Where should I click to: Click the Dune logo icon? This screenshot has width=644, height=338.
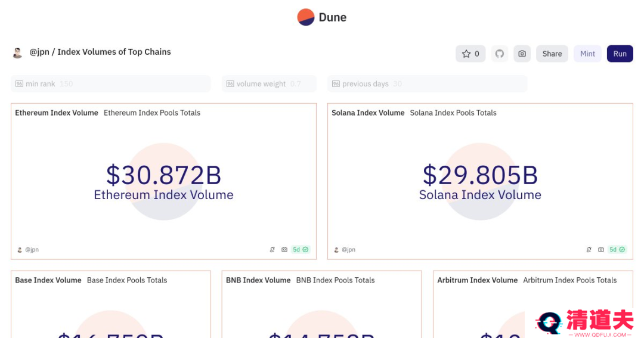pos(305,17)
